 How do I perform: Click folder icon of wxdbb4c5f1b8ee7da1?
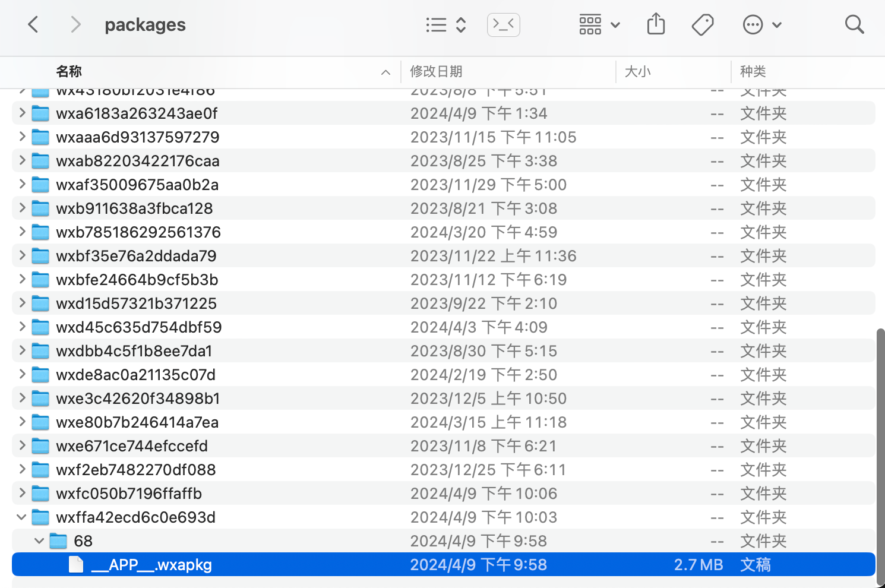click(x=40, y=351)
